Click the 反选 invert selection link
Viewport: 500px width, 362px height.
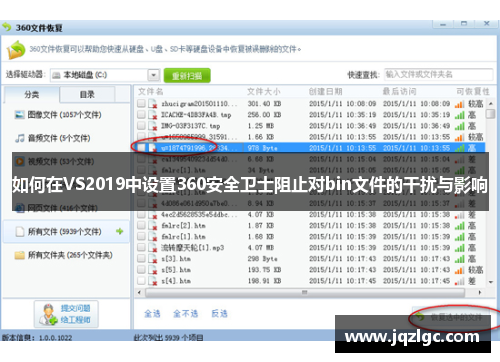pos(220,313)
